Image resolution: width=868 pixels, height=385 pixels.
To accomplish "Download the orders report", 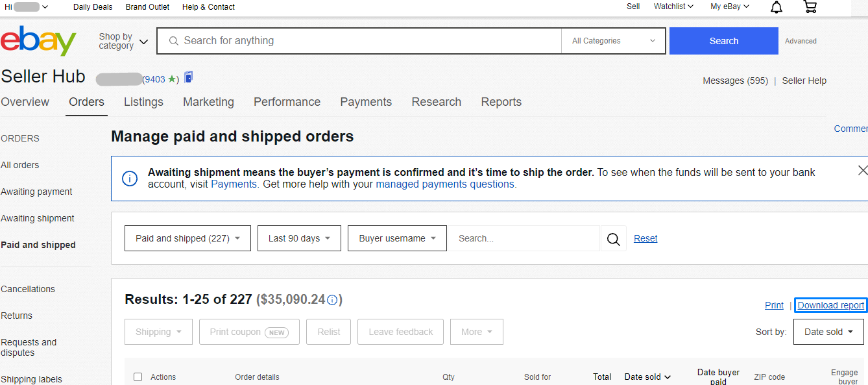I will [830, 304].
